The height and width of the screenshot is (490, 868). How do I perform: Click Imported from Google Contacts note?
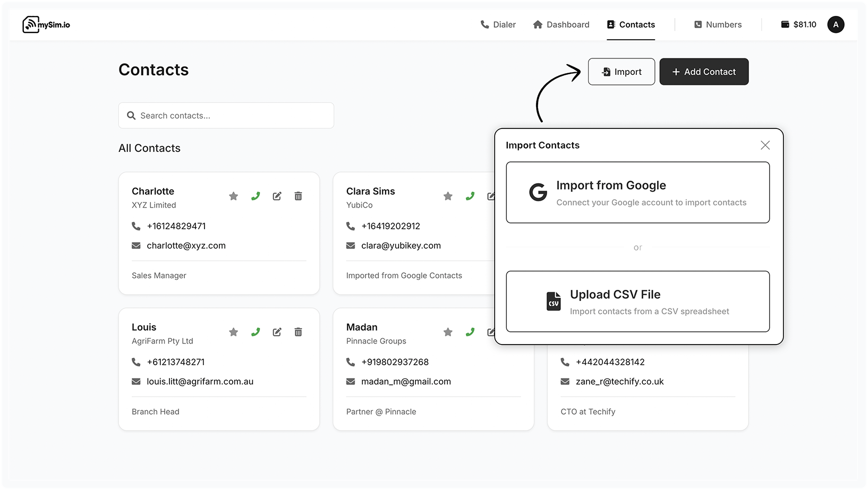click(x=404, y=276)
